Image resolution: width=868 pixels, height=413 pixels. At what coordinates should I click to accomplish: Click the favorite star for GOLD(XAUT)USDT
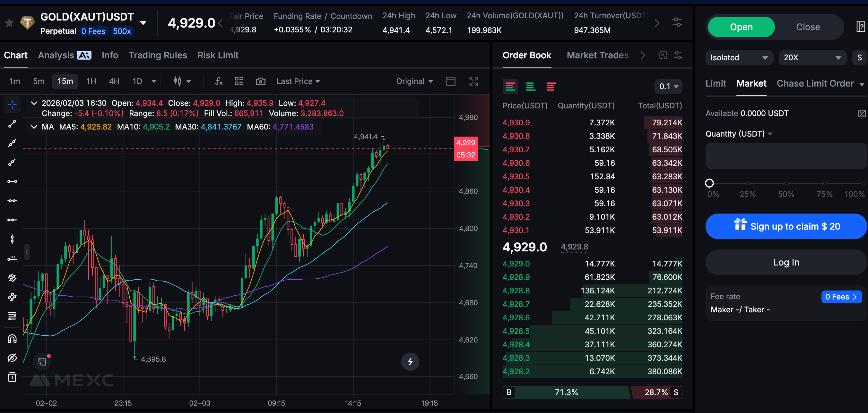9,23
